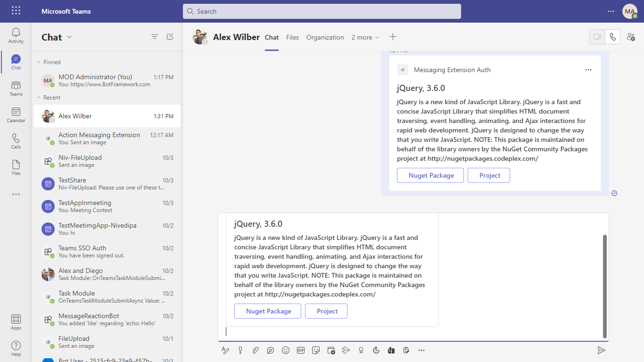
Task: Open the MessageReactionBot chat
Action: [107, 320]
